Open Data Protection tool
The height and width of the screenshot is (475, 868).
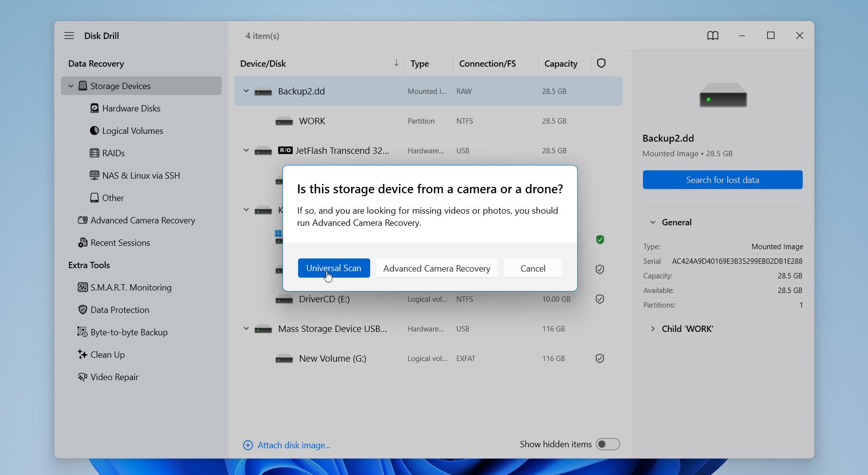[113, 310]
